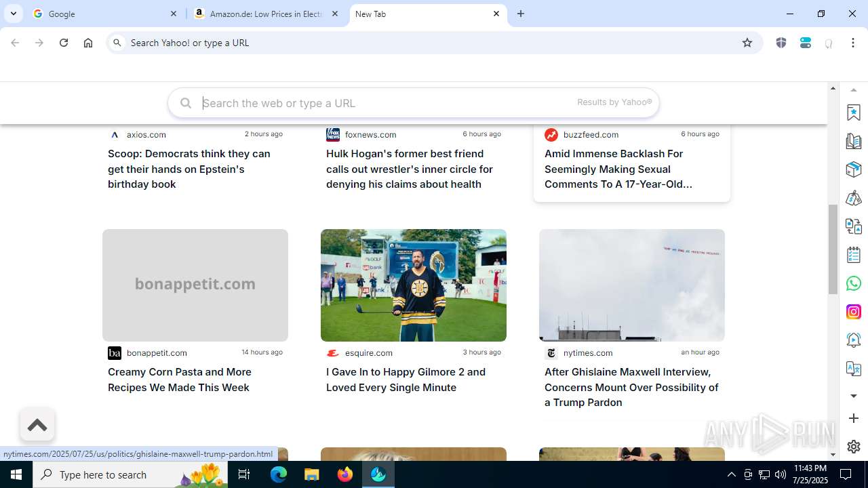Open the notification bell sidebar icon
The height and width of the screenshot is (488, 868).
tap(854, 340)
